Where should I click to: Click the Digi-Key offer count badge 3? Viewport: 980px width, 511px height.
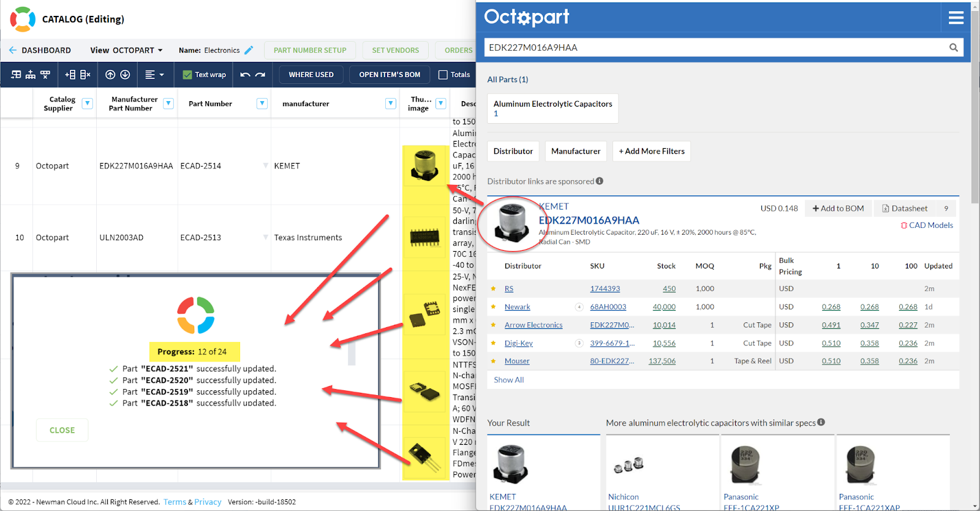pyautogui.click(x=579, y=343)
